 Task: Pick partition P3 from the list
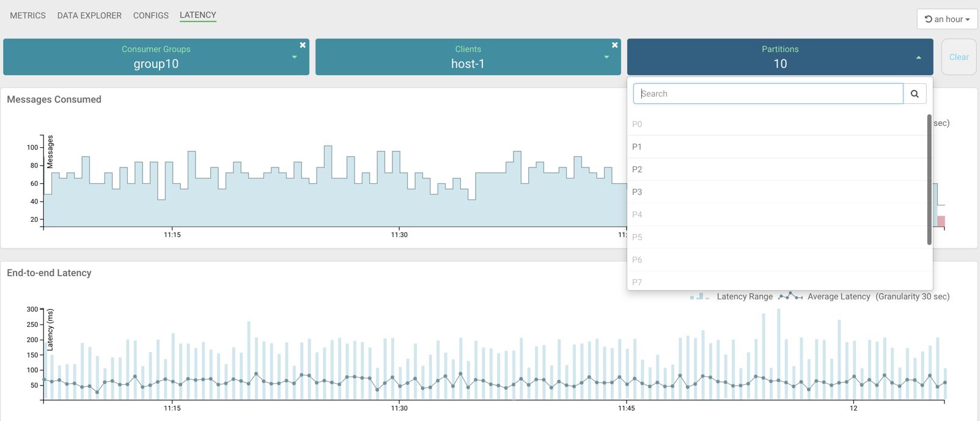(637, 192)
